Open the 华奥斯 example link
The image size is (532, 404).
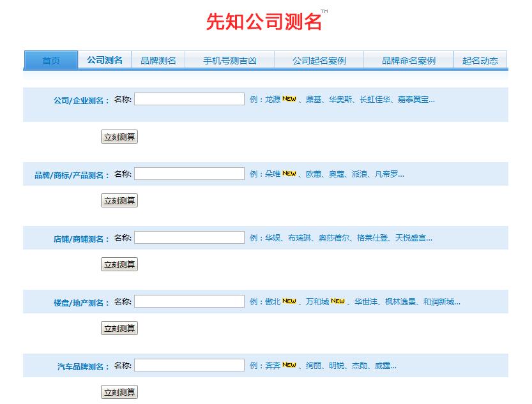[x=340, y=100]
